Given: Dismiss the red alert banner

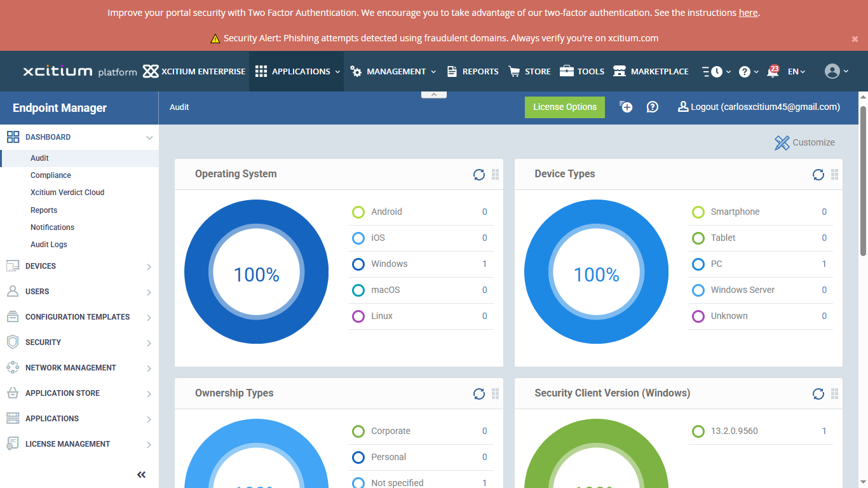Looking at the screenshot, I should pyautogui.click(x=855, y=39).
